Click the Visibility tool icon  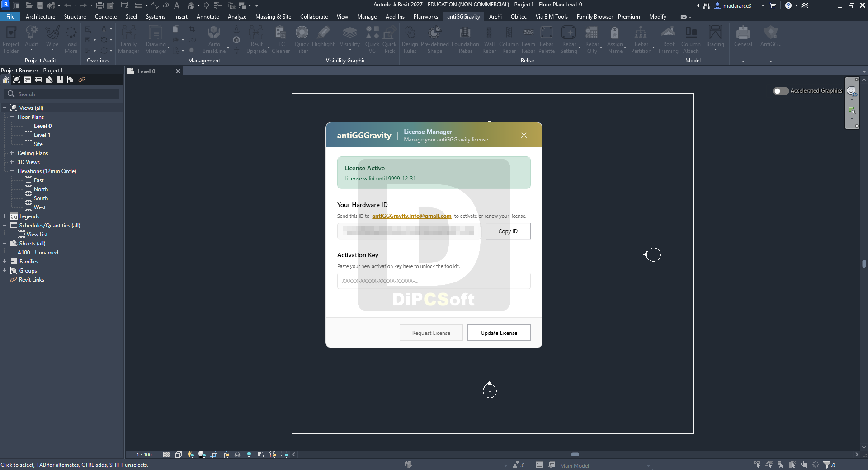coord(349,33)
